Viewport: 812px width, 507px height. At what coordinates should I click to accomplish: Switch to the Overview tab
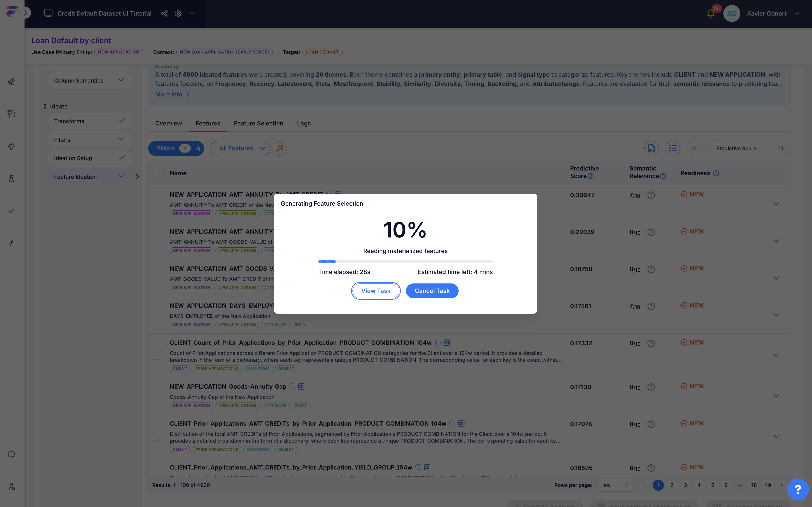coord(168,123)
